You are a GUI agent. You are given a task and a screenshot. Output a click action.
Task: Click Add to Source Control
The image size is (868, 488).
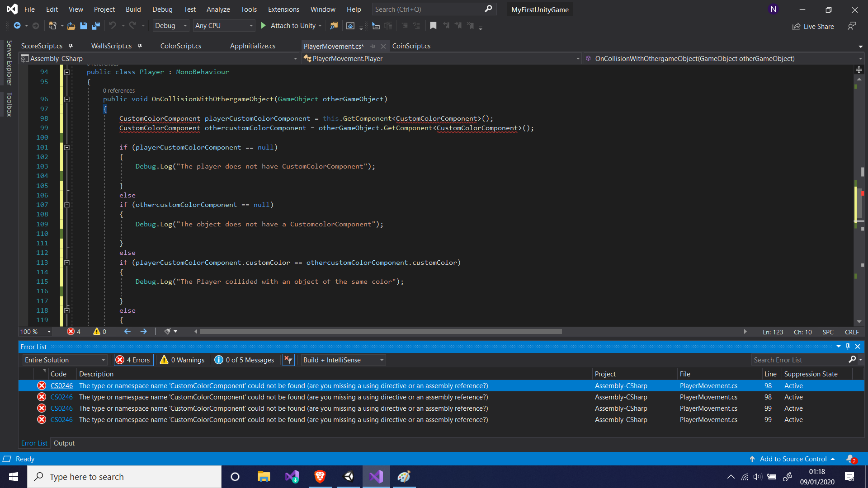tap(793, 459)
